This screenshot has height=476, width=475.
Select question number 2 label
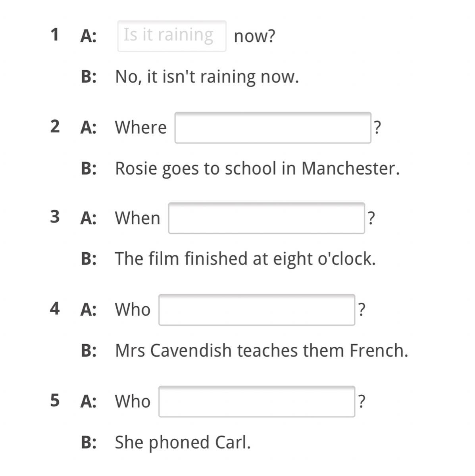pos(55,127)
